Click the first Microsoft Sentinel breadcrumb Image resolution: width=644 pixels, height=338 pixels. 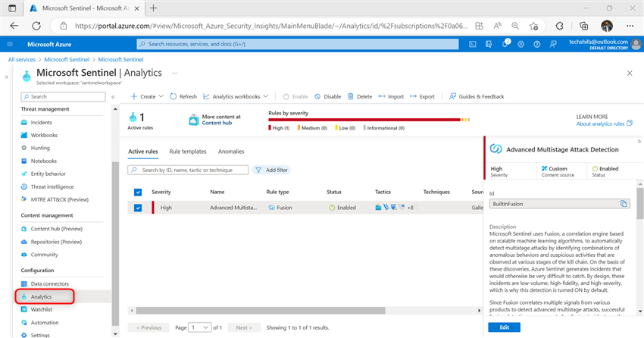[67, 60]
